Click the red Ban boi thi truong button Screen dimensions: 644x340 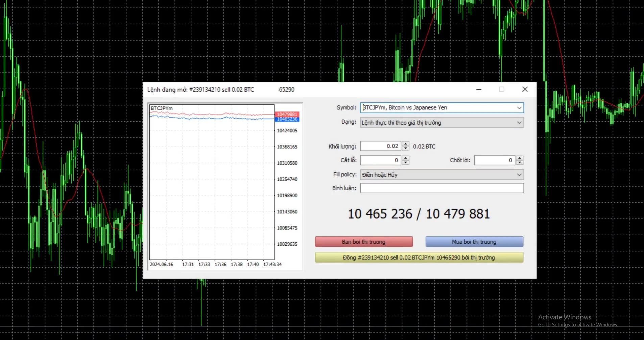pyautogui.click(x=364, y=242)
